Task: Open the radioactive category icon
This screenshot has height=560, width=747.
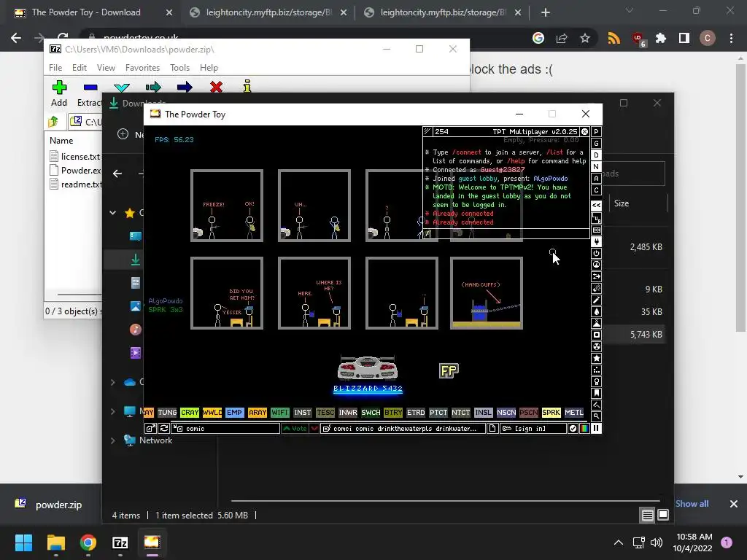Action: click(596, 346)
